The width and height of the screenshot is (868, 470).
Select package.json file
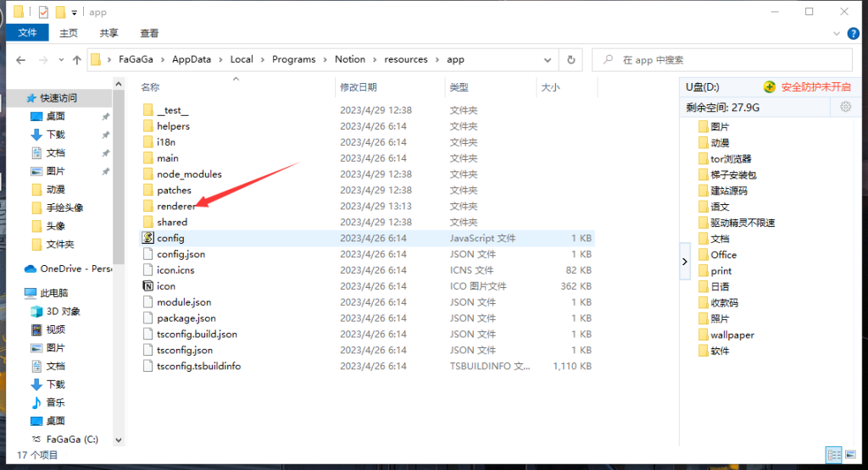pyautogui.click(x=186, y=318)
